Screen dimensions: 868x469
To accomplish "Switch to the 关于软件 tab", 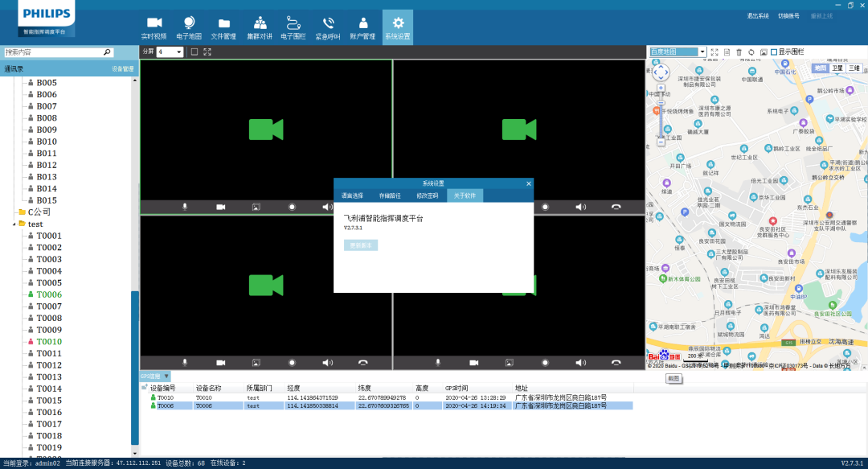I will pos(465,195).
